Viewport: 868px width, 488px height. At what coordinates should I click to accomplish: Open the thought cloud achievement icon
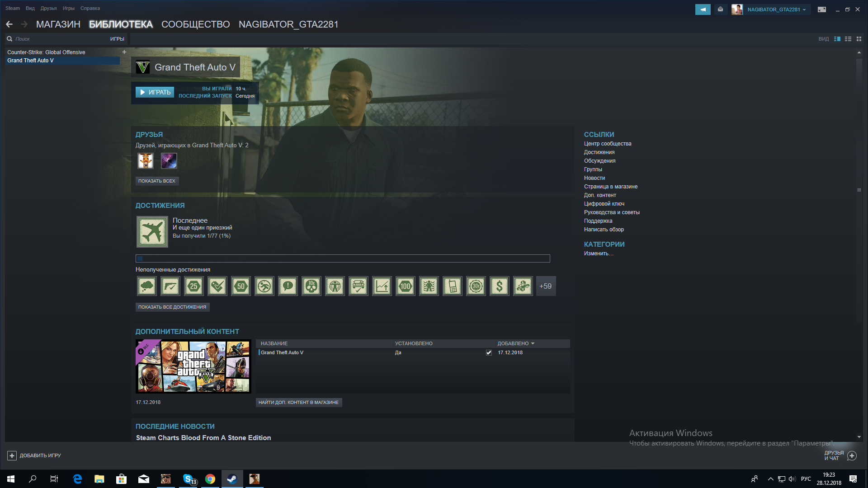[147, 286]
